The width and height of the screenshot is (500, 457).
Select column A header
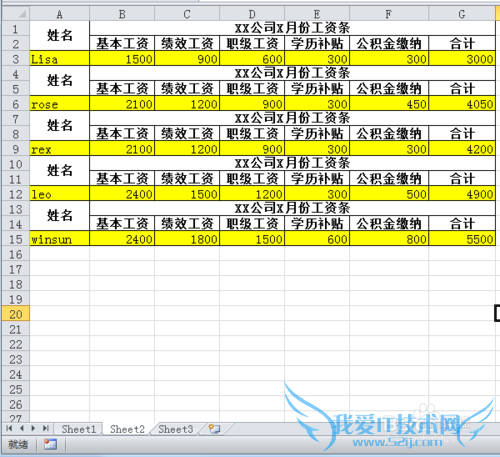tap(59, 14)
